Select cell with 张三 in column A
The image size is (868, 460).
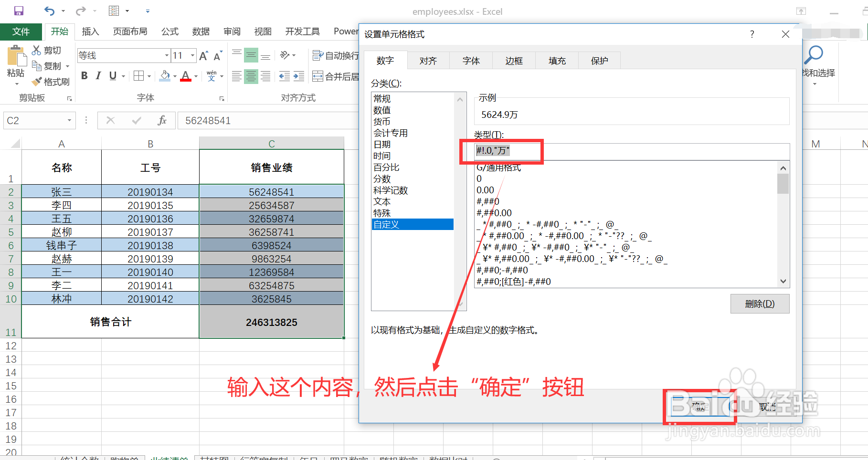pos(62,192)
